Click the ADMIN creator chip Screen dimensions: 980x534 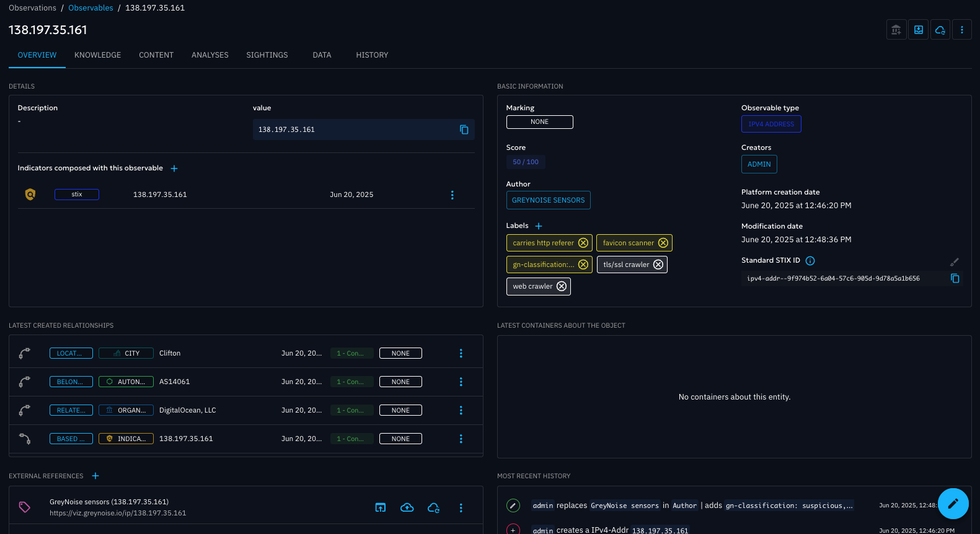[x=759, y=164]
